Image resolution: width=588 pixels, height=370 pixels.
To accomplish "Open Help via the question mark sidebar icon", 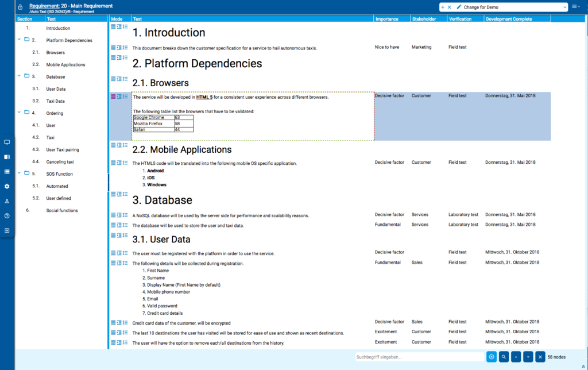I will coord(7,215).
